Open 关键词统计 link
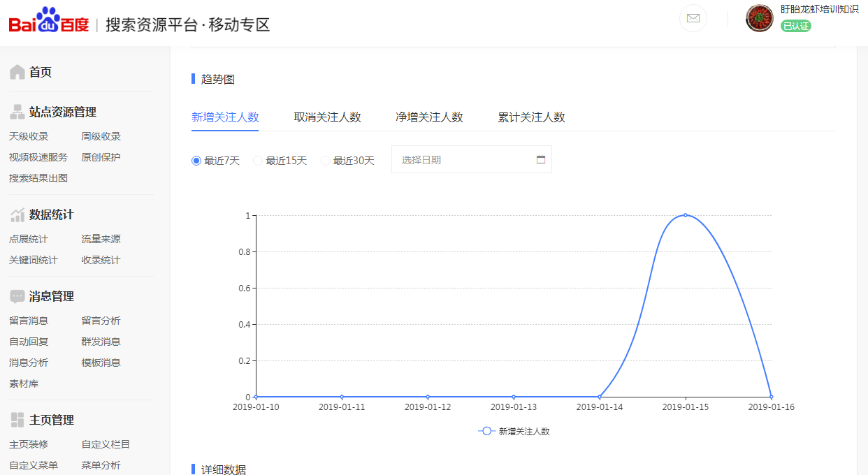 (x=34, y=260)
